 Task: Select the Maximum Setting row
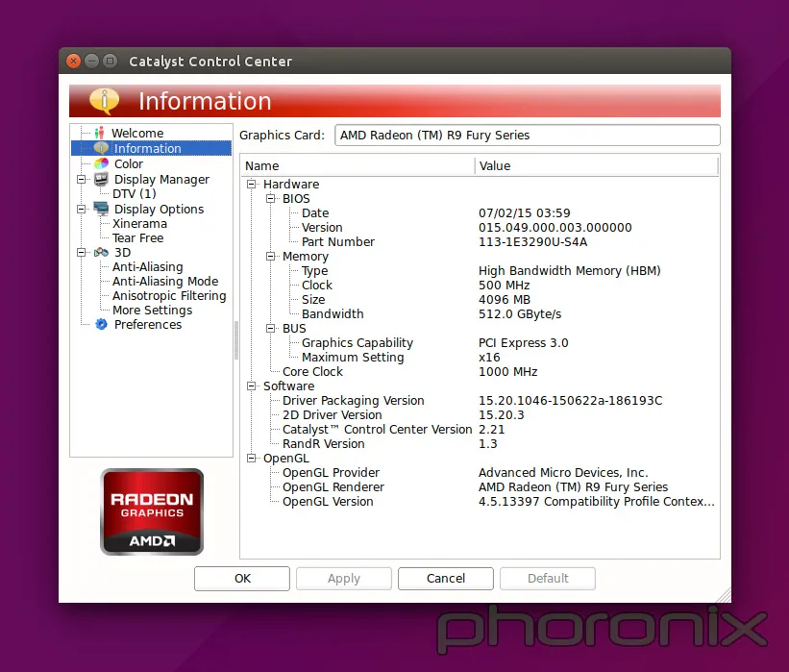(x=481, y=357)
